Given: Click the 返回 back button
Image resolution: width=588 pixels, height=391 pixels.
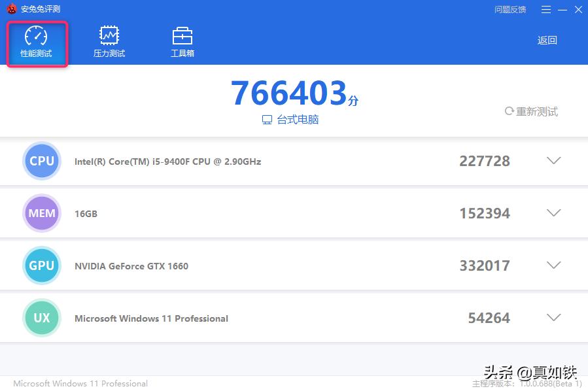Looking at the screenshot, I should pyautogui.click(x=547, y=40).
